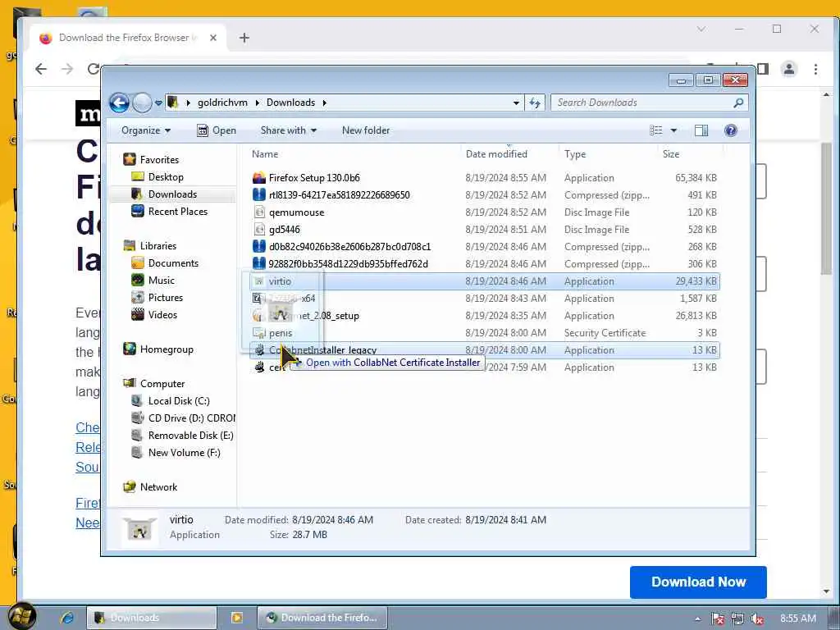
Task: Switch to Downloads taskbar button
Action: [152, 618]
